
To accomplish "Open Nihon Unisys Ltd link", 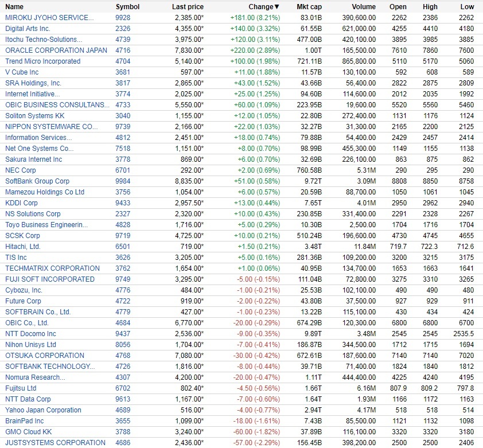I will tap(30, 345).
